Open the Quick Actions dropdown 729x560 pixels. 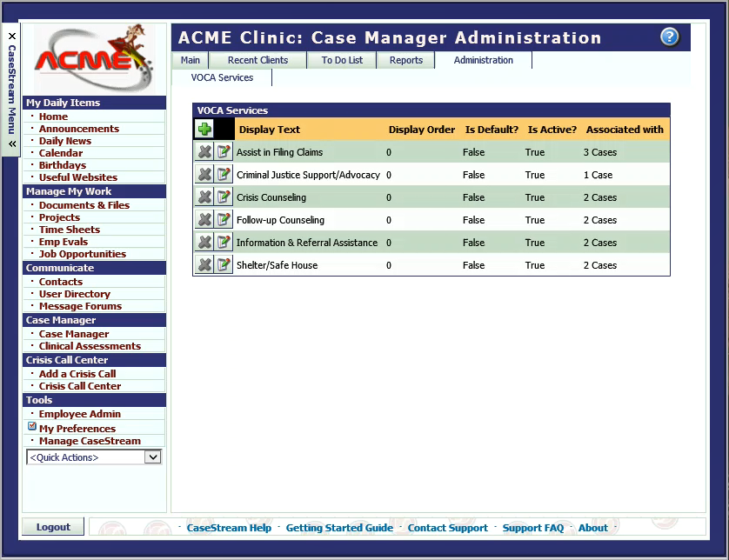tap(93, 457)
